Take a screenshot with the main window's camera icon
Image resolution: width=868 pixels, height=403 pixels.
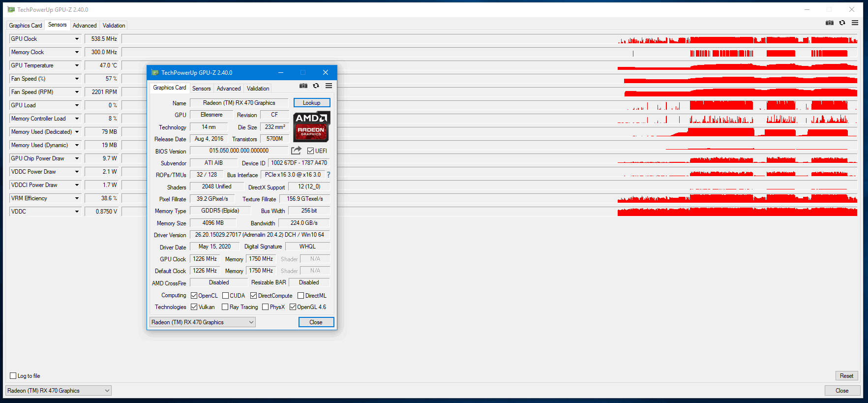830,23
